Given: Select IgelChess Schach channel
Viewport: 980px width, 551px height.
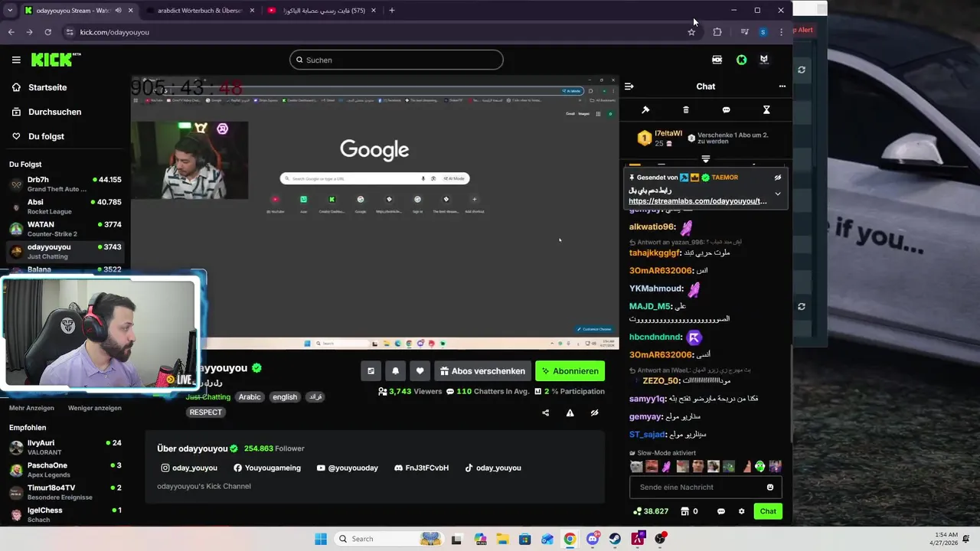Looking at the screenshot, I should 65,514.
